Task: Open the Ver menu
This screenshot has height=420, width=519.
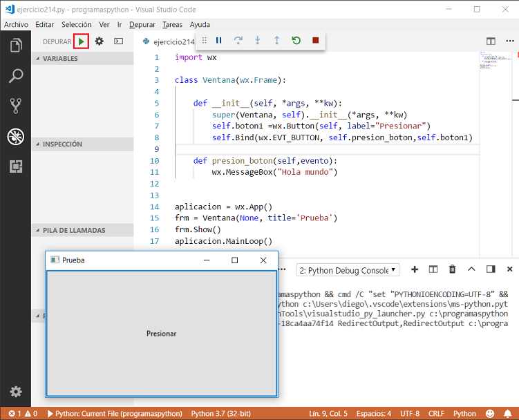Action: [x=104, y=24]
